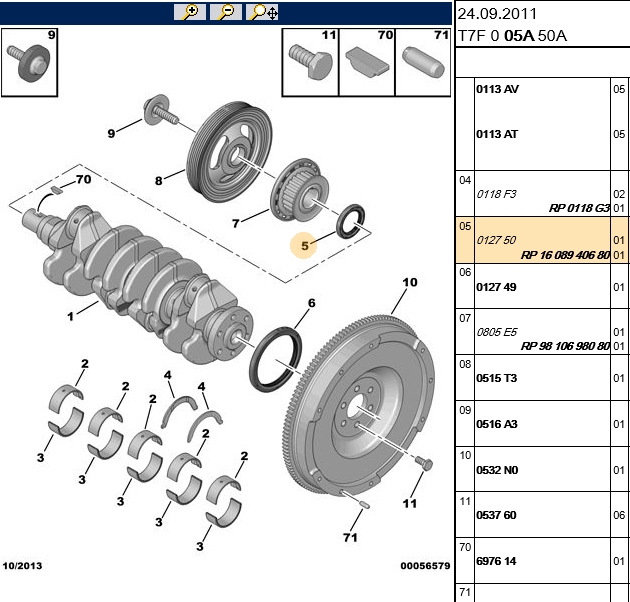Click the zoom out magnifier icon
The image size is (630, 602).
tap(226, 12)
